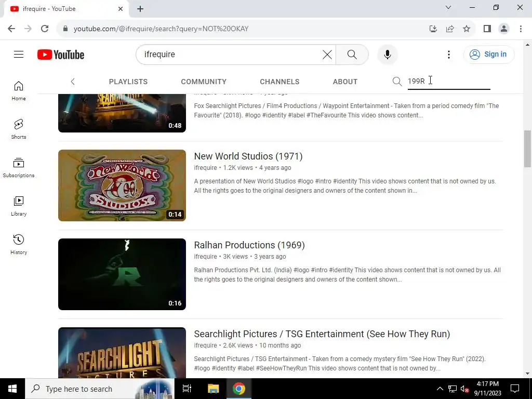Switch to the COMMUNITY tab
This screenshot has width=532, height=399.
[204, 82]
